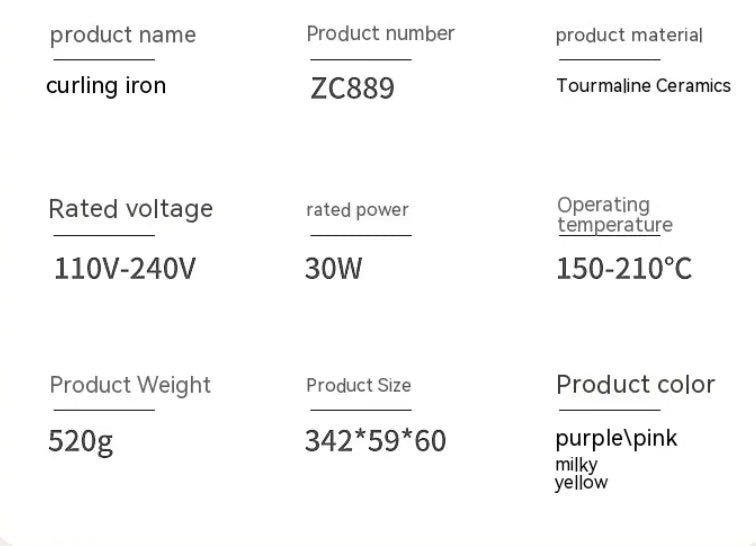Image resolution: width=756 pixels, height=546 pixels.
Task: Click the divider line under "Rated voltage"
Action: coord(102,236)
